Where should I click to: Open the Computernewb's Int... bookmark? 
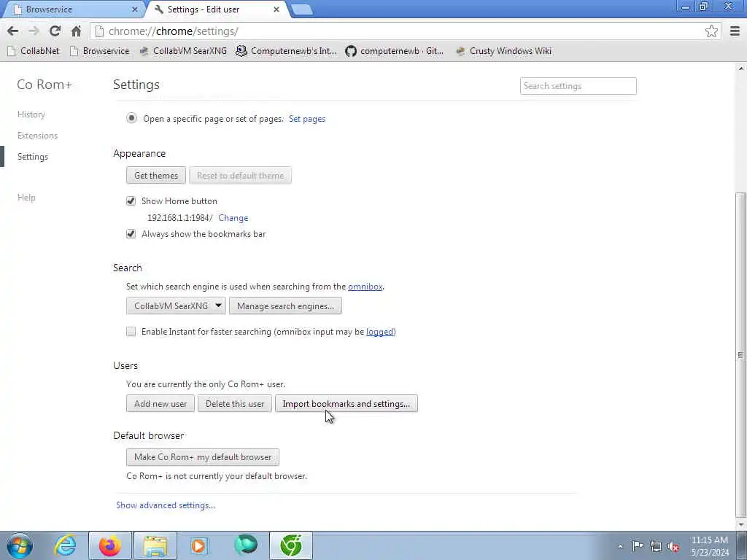point(286,51)
